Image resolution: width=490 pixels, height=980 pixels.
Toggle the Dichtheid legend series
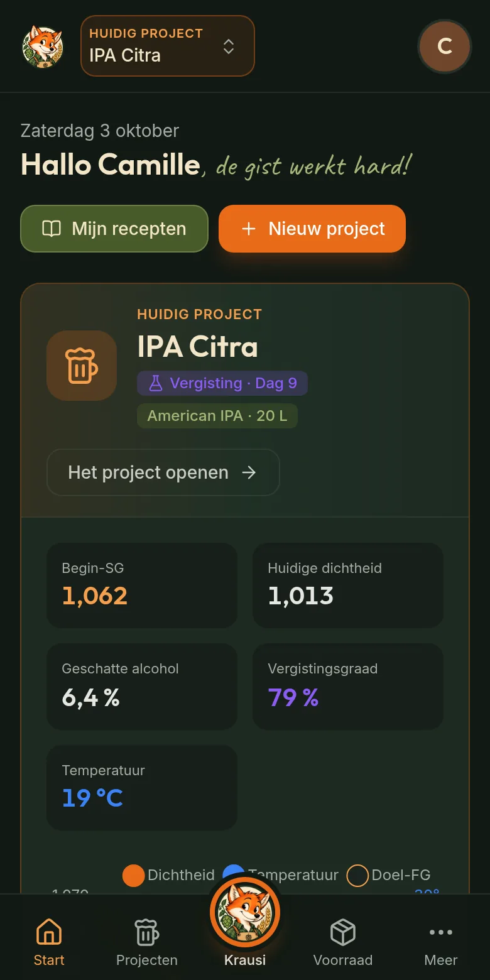(168, 875)
